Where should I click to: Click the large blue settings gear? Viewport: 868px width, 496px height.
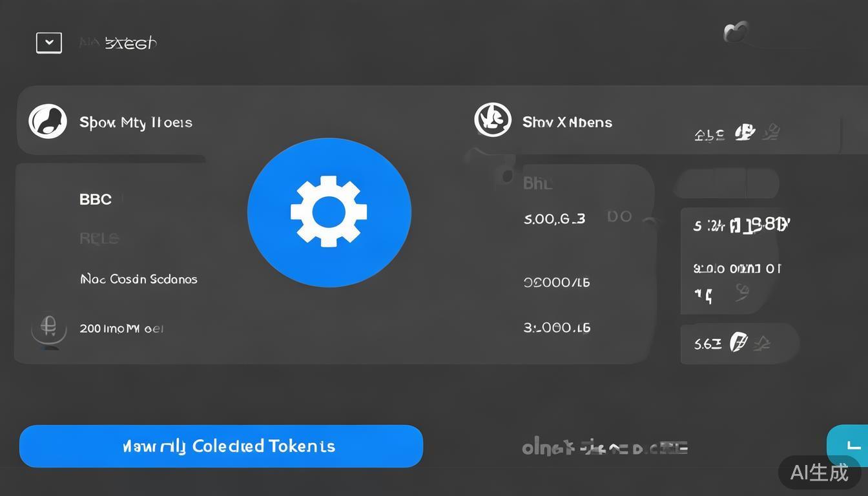329,212
